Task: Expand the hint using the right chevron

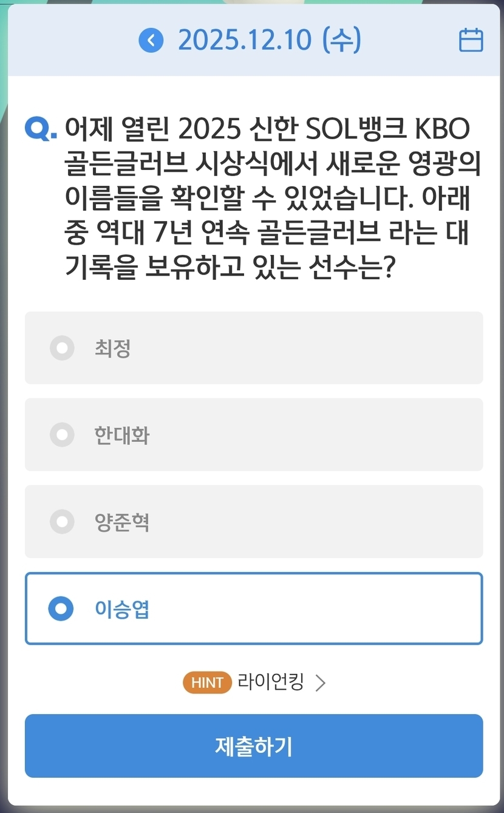Action: [321, 683]
